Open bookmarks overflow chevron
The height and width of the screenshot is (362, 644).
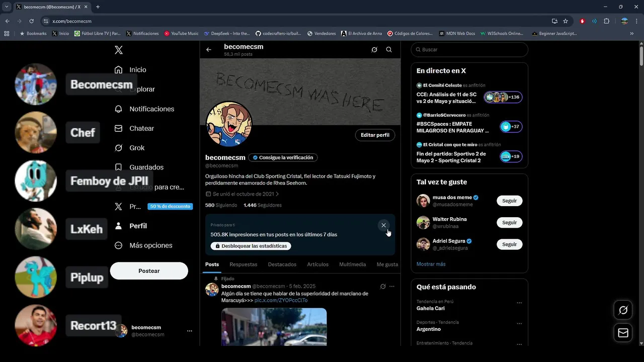coord(632,34)
